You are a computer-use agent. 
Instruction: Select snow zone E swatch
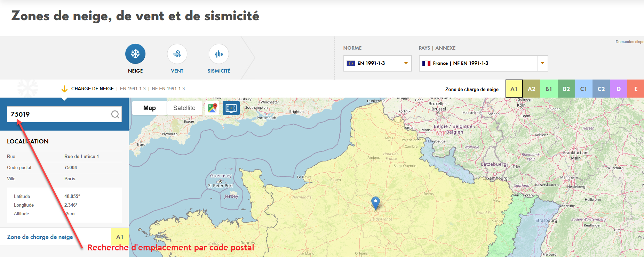point(636,89)
